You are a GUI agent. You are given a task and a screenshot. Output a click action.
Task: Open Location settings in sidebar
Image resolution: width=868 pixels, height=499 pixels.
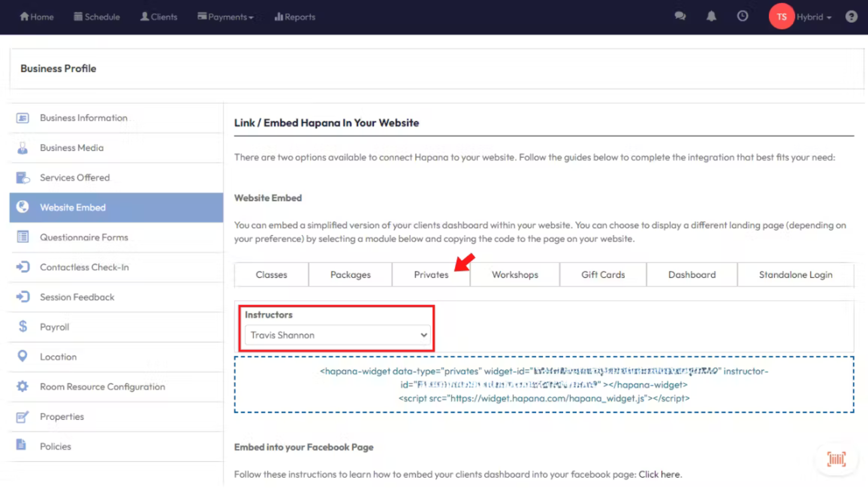coord(58,356)
